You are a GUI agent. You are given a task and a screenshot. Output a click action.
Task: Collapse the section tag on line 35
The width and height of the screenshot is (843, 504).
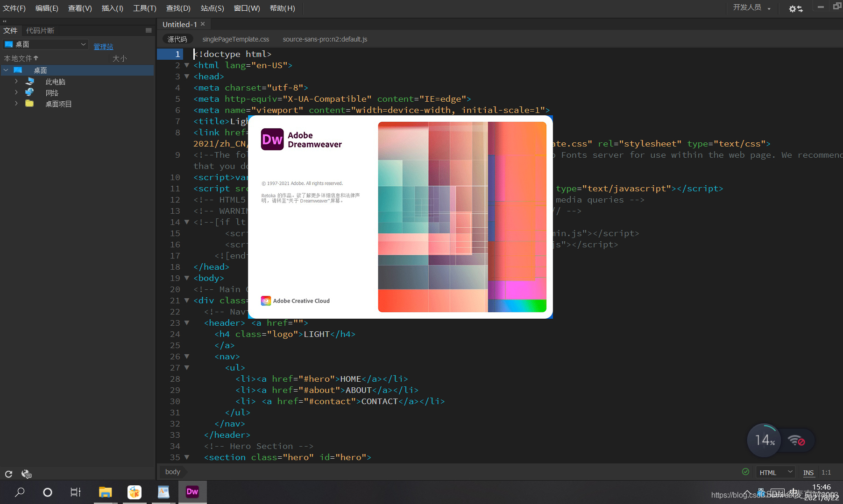click(187, 457)
